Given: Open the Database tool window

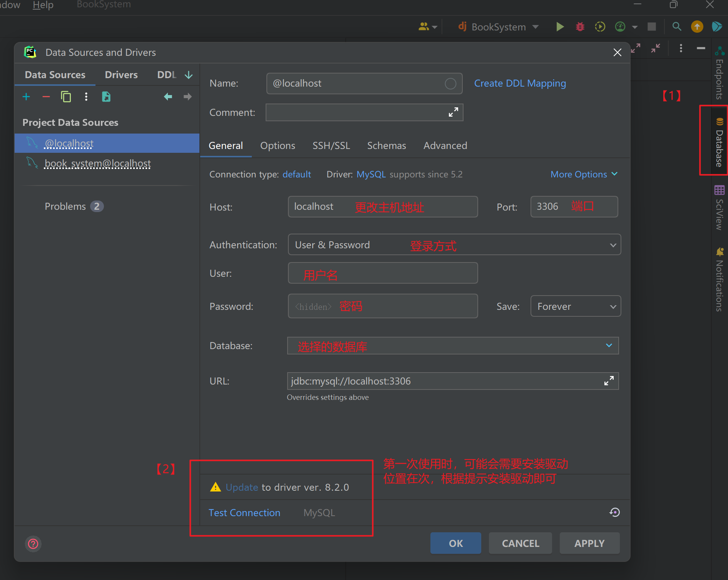Looking at the screenshot, I should coord(719,142).
